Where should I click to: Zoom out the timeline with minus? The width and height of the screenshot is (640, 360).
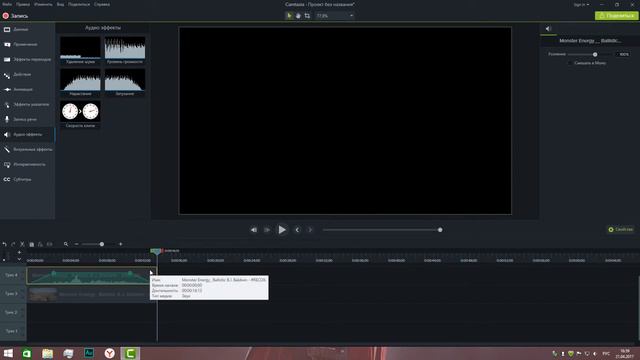[76, 244]
